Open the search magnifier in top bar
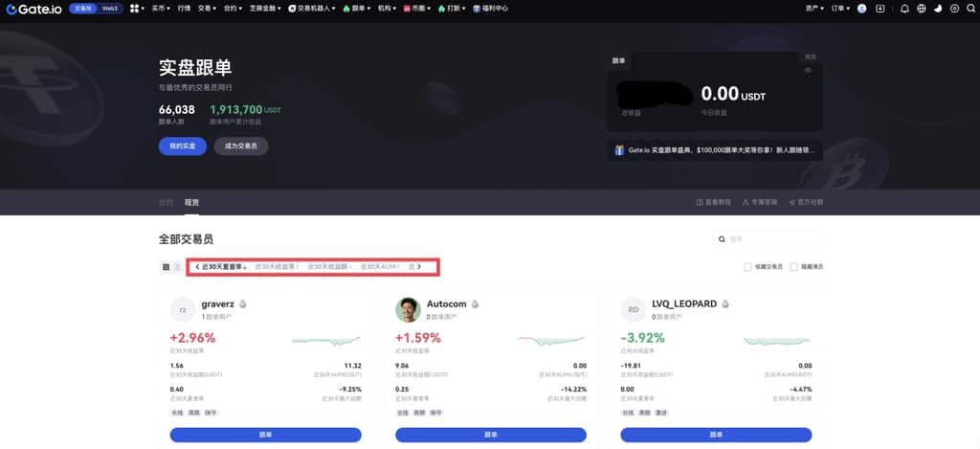 coord(969,9)
